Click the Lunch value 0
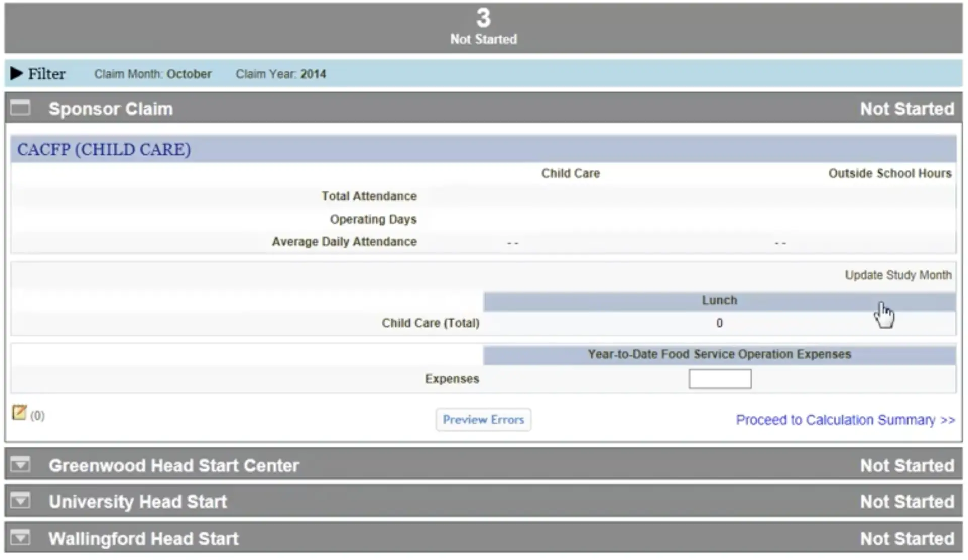The image size is (968, 560). [720, 323]
